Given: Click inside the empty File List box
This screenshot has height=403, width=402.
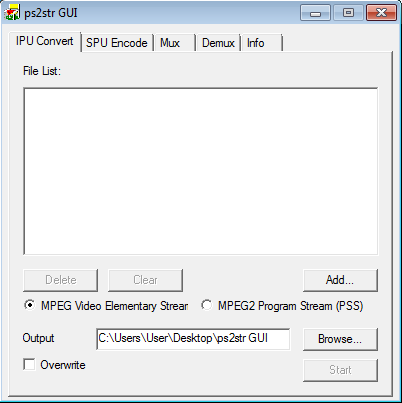Looking at the screenshot, I should tap(201, 171).
